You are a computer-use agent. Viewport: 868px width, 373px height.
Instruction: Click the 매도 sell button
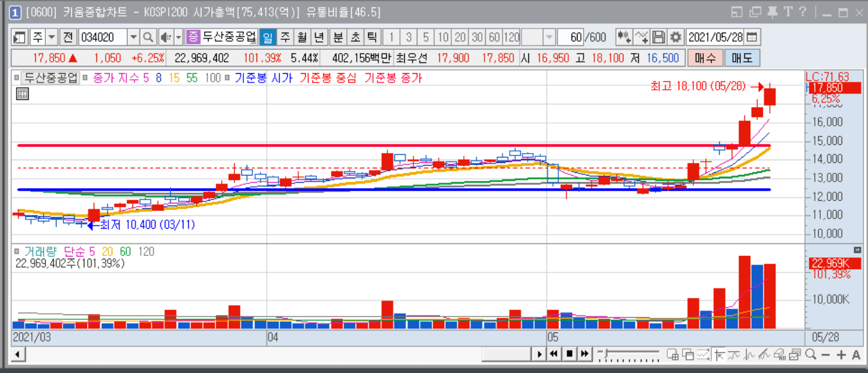pyautogui.click(x=742, y=58)
